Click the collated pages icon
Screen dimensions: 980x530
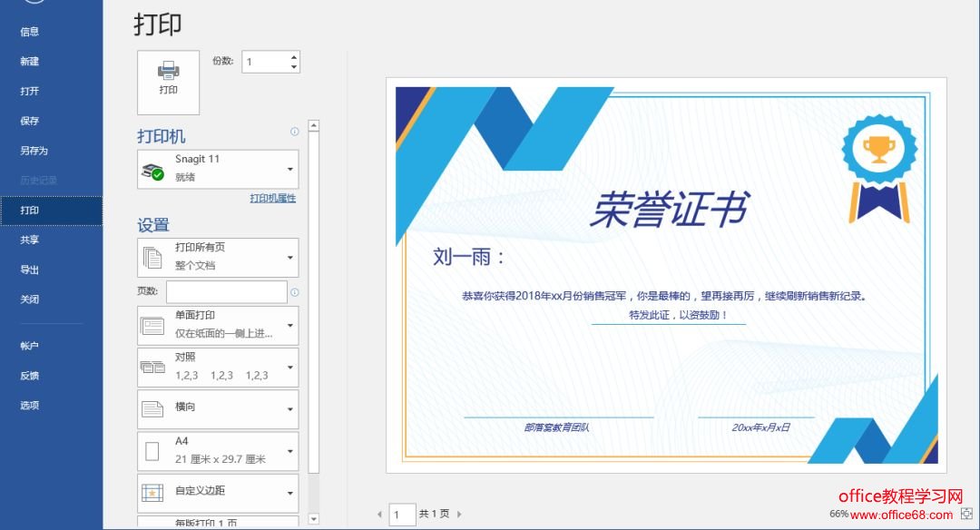pyautogui.click(x=152, y=368)
